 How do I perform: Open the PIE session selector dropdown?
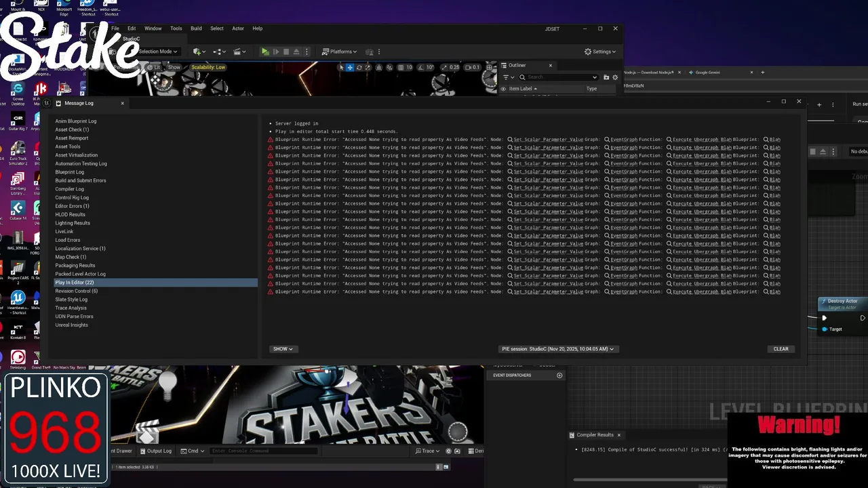(x=557, y=349)
